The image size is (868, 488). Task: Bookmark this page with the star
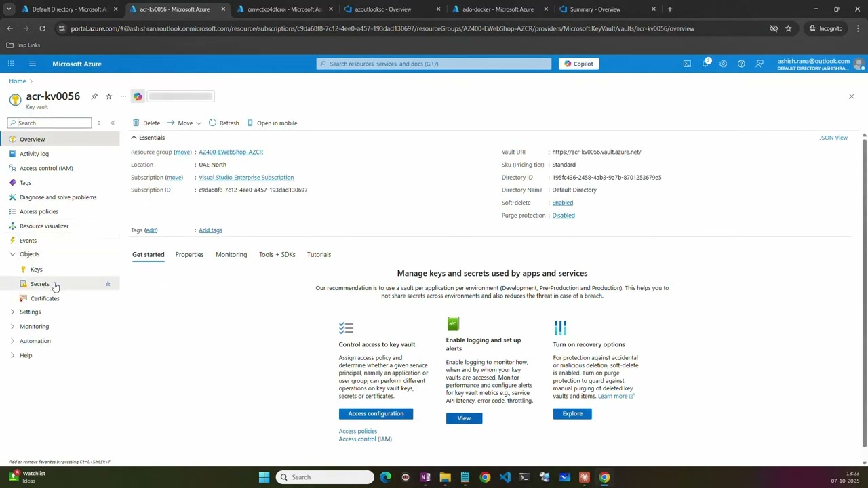(788, 28)
